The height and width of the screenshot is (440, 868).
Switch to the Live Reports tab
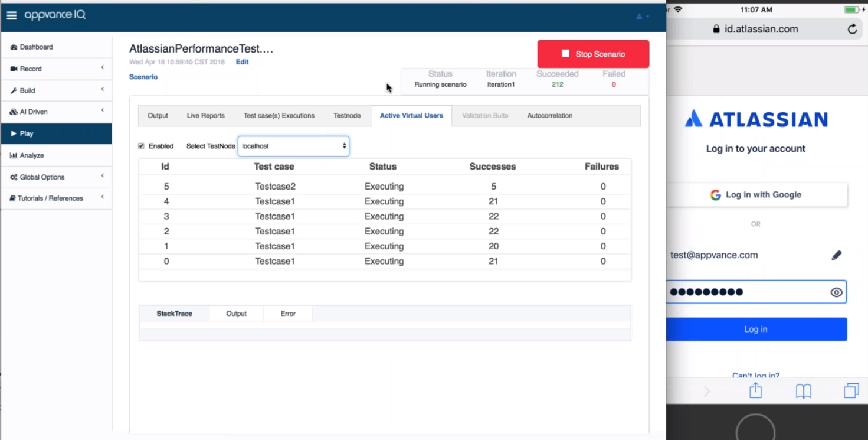206,116
